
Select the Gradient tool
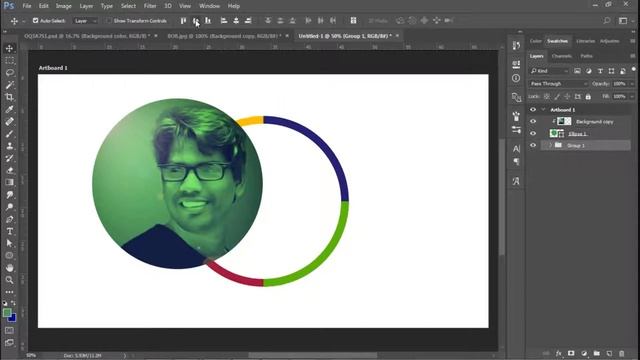9,182
